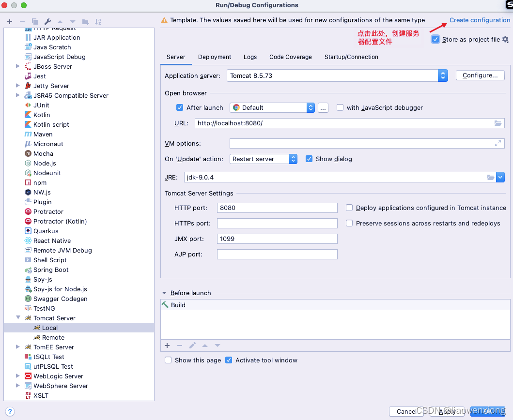The width and height of the screenshot is (513, 420).
Task: Switch to the Code Coverage tab
Action: point(291,57)
